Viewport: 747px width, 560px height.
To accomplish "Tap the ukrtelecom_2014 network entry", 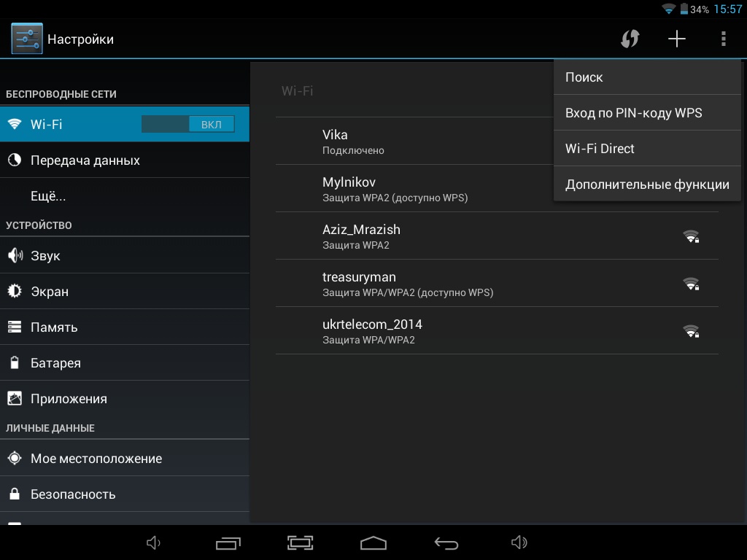I will coord(496,330).
